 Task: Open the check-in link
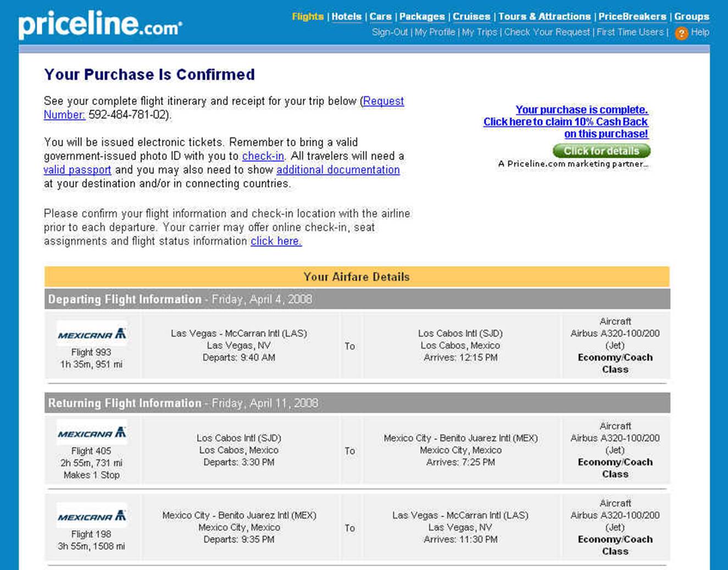[263, 156]
